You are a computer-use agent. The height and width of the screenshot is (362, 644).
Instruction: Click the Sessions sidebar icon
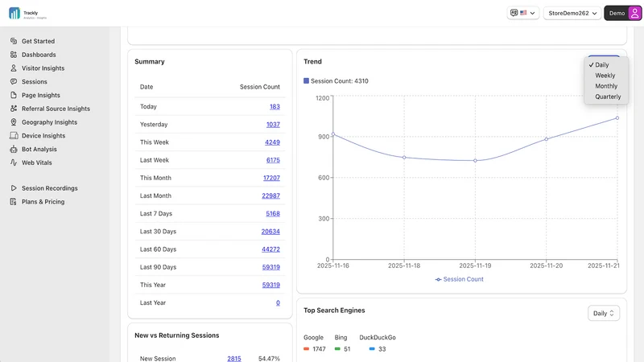[x=14, y=82]
